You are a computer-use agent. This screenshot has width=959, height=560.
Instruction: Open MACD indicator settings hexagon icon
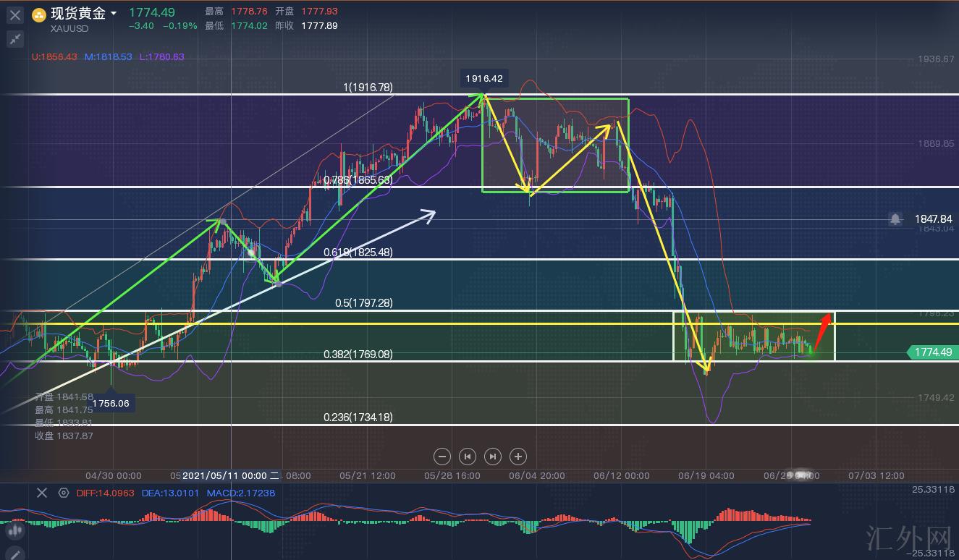[64, 493]
